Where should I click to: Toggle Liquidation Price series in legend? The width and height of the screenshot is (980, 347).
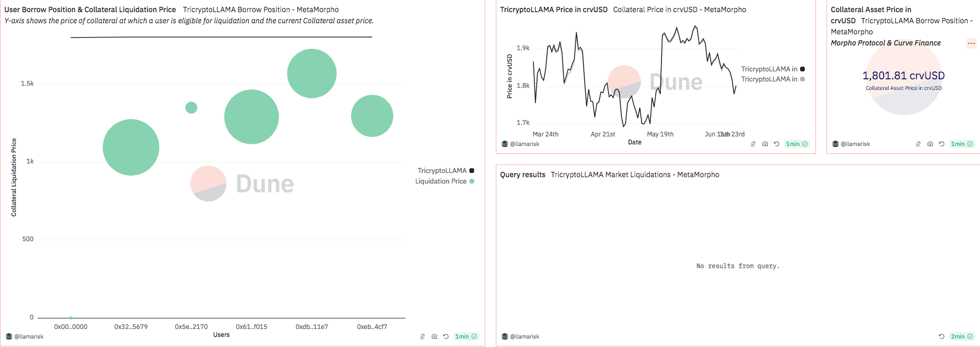pyautogui.click(x=444, y=181)
